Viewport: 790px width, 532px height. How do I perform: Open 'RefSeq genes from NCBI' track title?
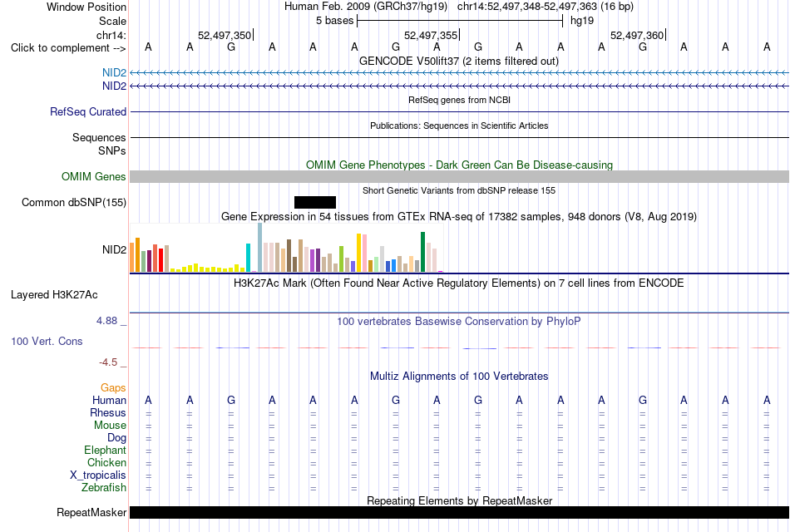[x=459, y=100]
